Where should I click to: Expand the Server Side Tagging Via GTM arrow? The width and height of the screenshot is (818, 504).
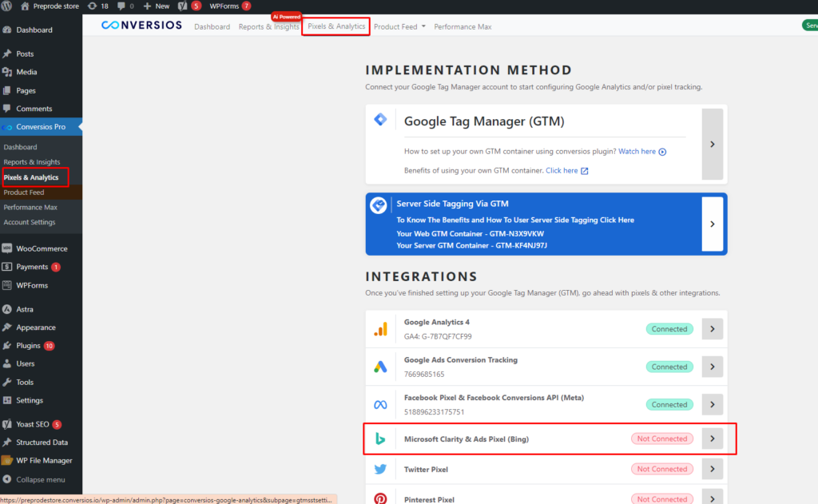coord(712,224)
